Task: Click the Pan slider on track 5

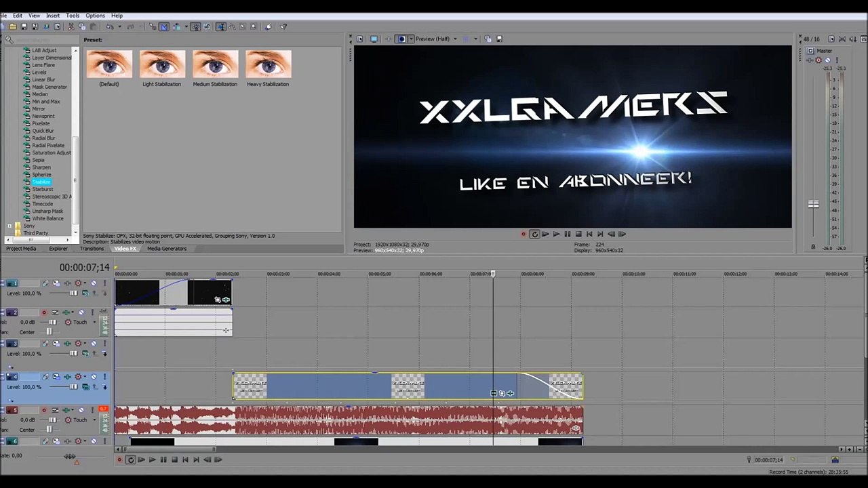Action: (50, 430)
